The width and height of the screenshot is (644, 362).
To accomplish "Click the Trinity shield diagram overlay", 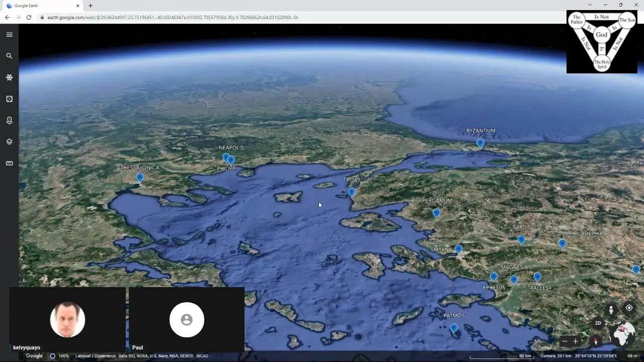I will [602, 42].
